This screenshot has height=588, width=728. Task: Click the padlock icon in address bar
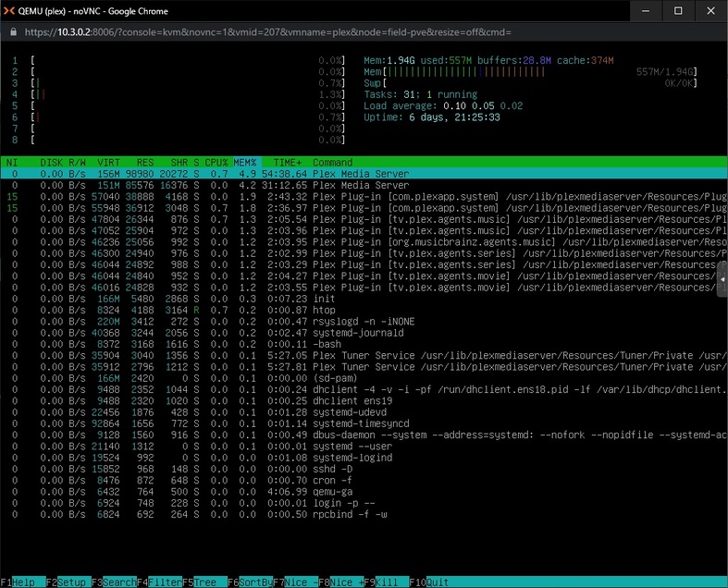point(14,32)
